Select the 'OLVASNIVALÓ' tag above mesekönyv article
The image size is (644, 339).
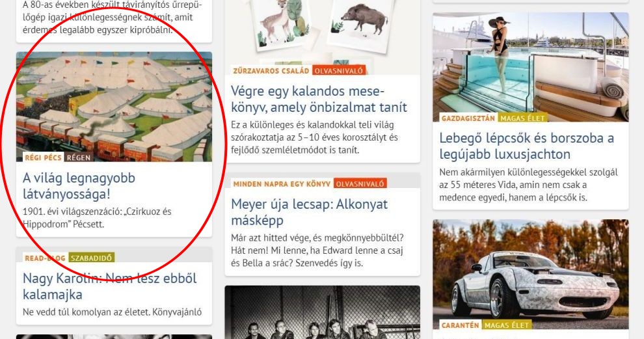339,71
